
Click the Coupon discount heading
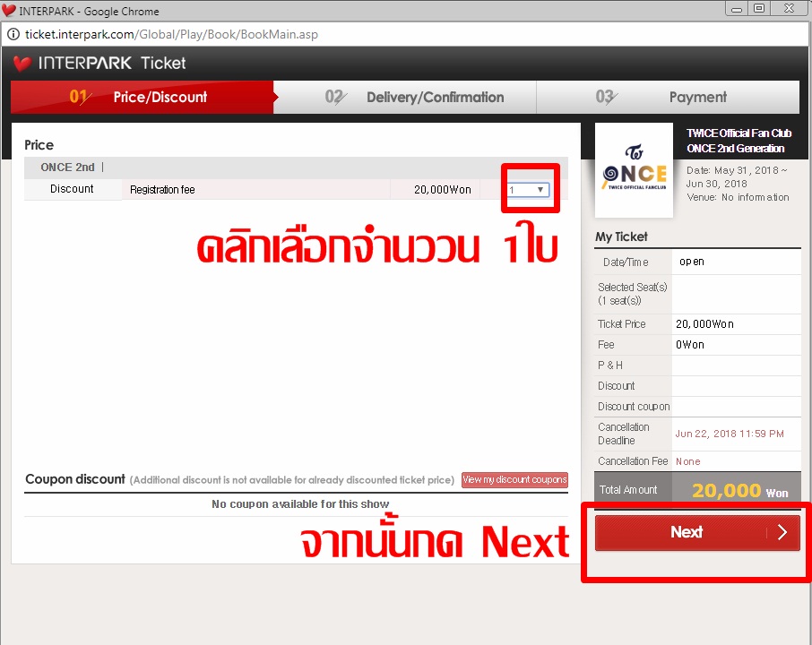[x=75, y=479]
